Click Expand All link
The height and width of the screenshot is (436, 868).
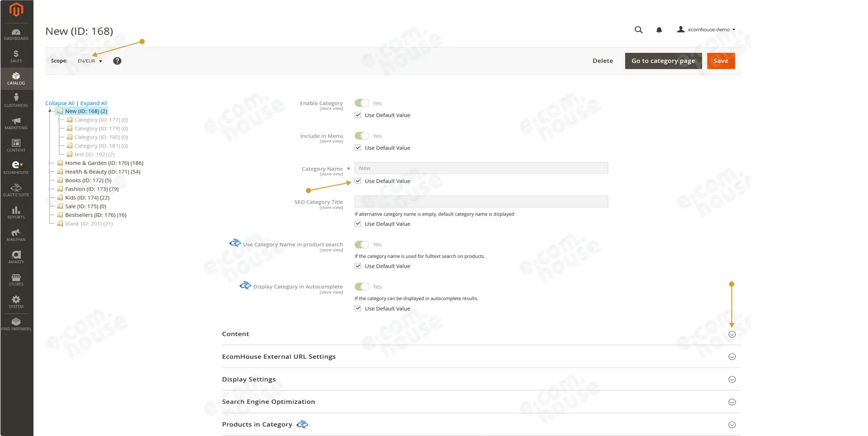click(x=94, y=103)
